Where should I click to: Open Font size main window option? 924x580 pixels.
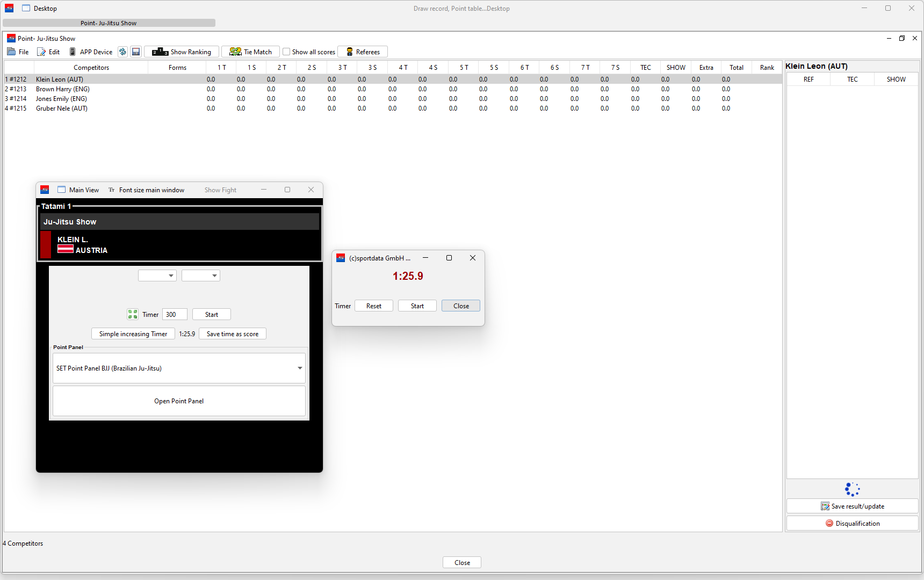[x=147, y=190]
